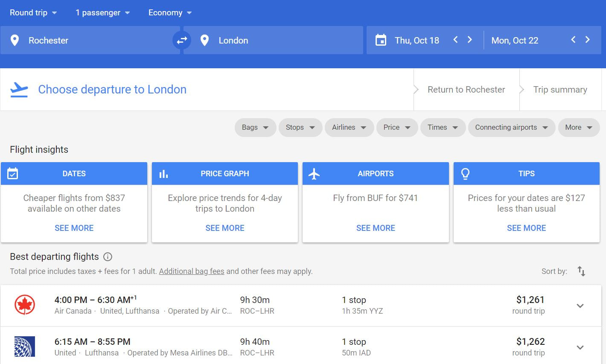Screen dimensions: 606x364
Task: Select the Return to Rochester step
Action: 466,90
